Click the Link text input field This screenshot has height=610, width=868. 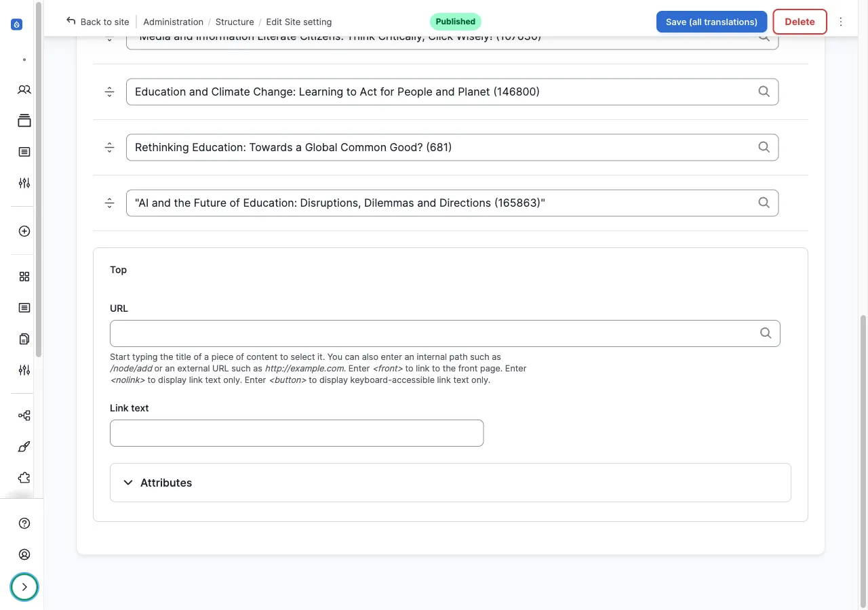[296, 433]
